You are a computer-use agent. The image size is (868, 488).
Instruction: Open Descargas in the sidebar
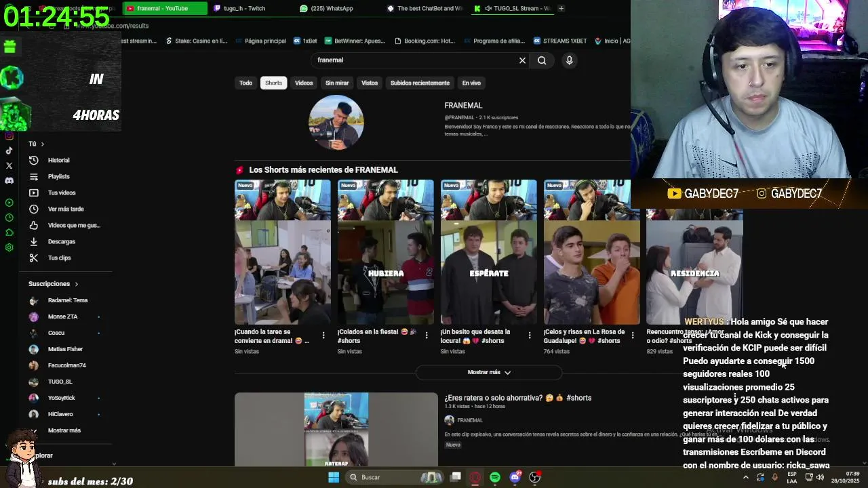pos(61,242)
